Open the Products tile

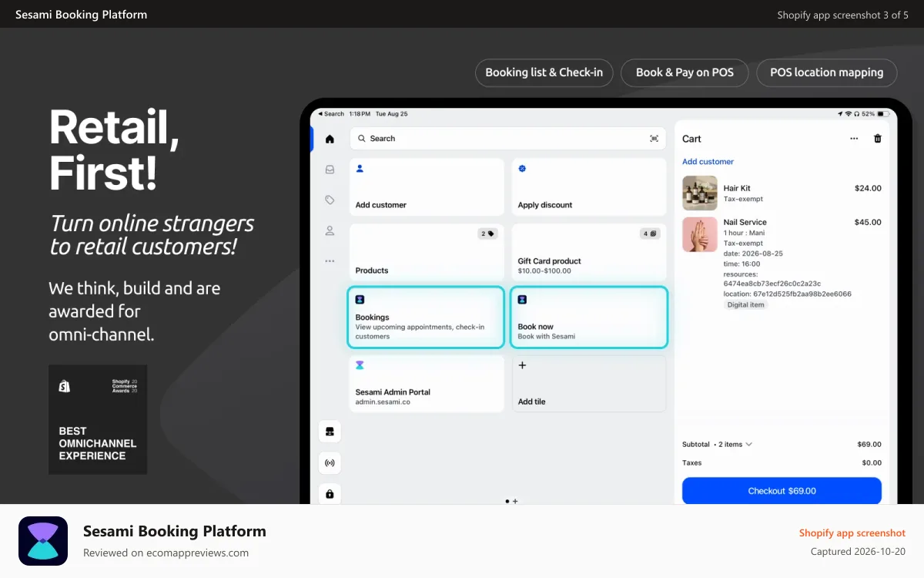(427, 253)
